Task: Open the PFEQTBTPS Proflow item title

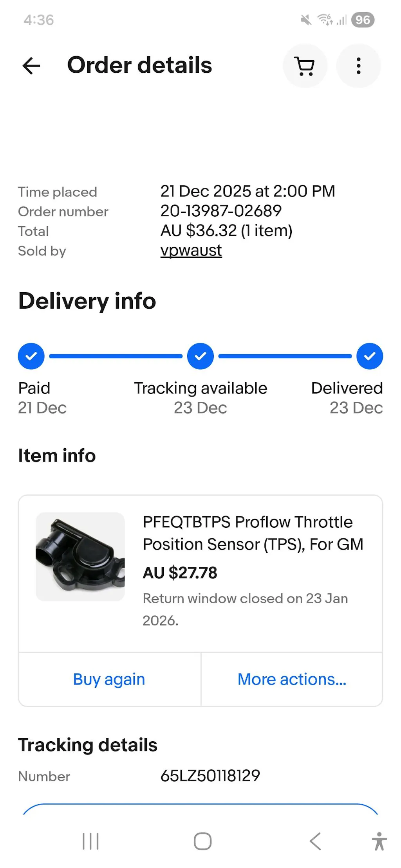Action: click(253, 533)
